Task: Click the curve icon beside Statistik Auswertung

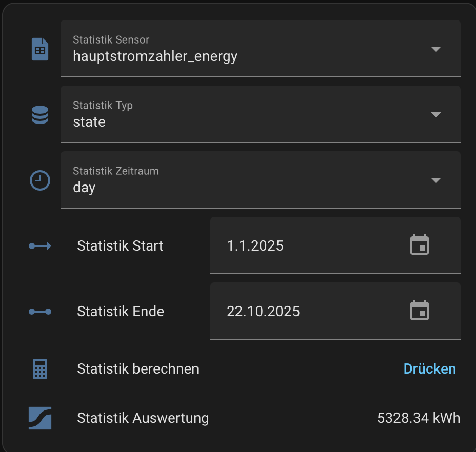Action: (x=40, y=418)
